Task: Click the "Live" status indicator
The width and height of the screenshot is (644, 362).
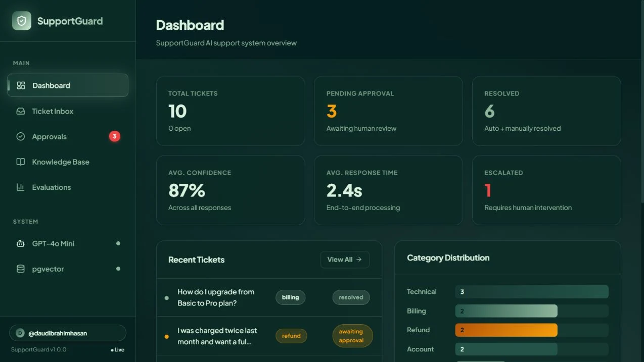Action: (x=117, y=349)
